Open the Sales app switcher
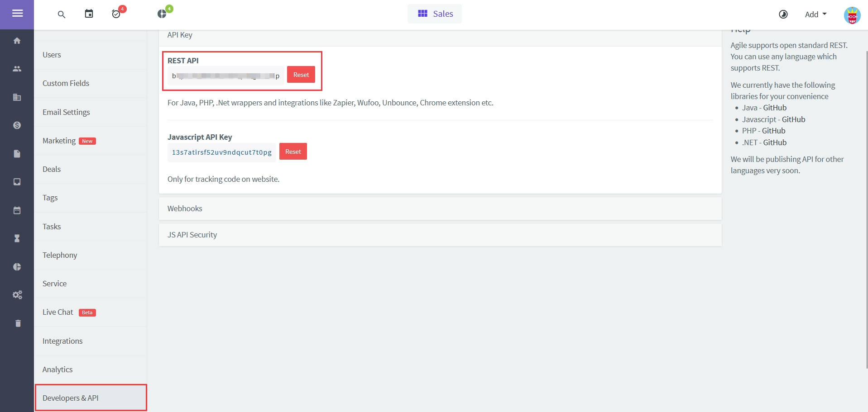Viewport: 868px width, 412px height. pyautogui.click(x=435, y=14)
